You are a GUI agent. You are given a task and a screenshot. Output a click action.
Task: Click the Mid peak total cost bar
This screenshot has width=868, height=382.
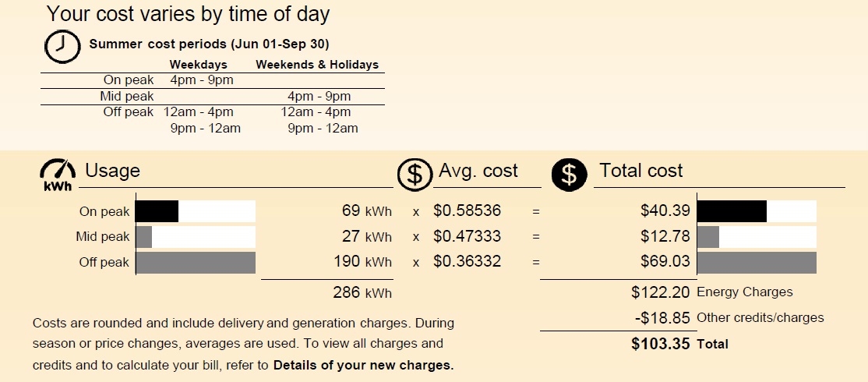(757, 237)
